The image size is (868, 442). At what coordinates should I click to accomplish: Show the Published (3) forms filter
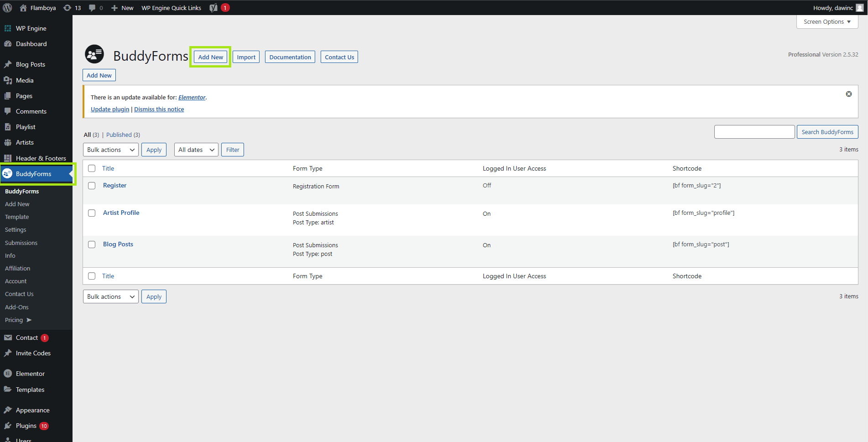123,135
